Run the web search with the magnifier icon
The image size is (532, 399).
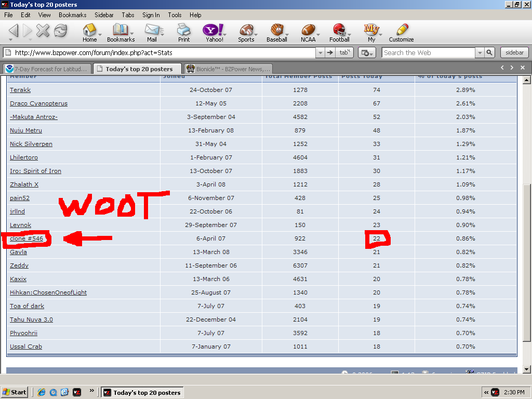(488, 52)
